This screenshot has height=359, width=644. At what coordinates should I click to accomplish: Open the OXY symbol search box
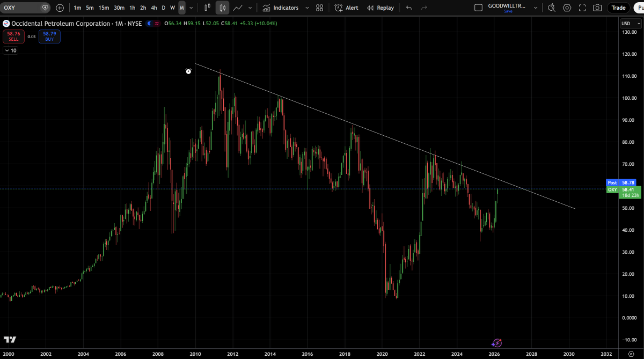26,8
